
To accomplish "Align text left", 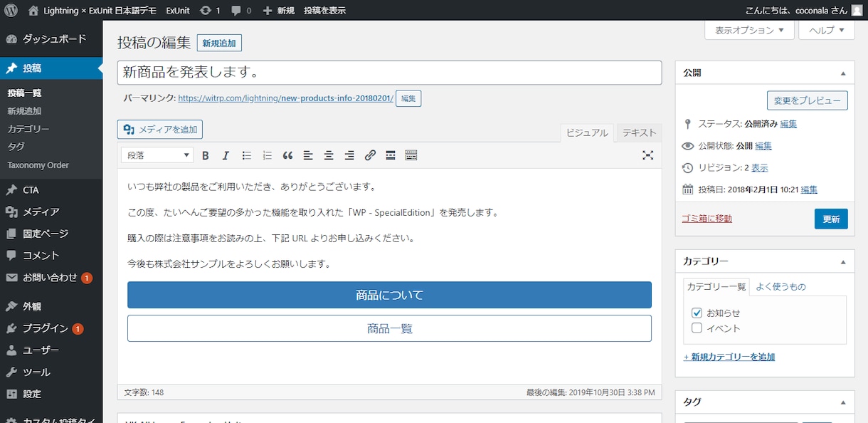I will click(x=308, y=155).
